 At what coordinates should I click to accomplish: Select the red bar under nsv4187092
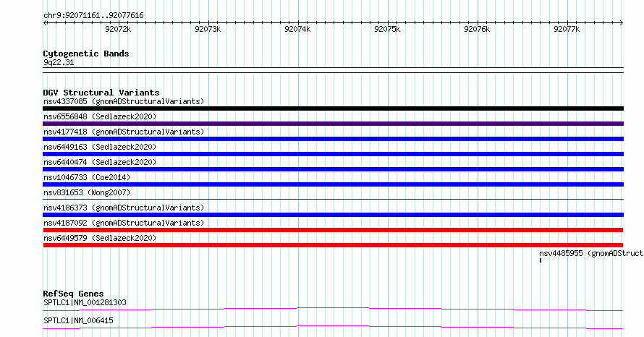point(333,230)
